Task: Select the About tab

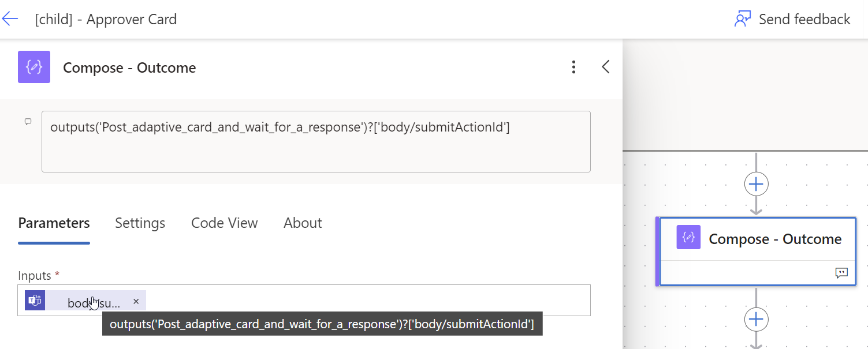Action: [x=303, y=223]
